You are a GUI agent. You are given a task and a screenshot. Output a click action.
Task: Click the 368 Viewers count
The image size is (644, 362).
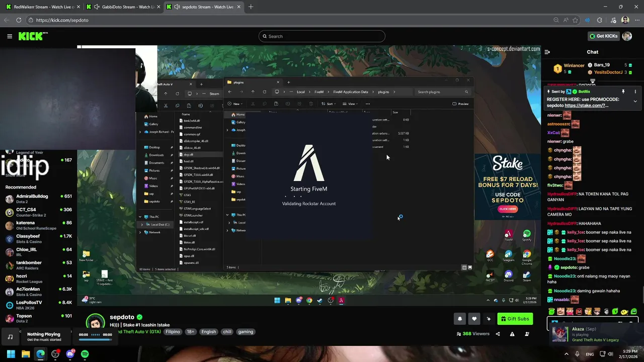(x=473, y=334)
